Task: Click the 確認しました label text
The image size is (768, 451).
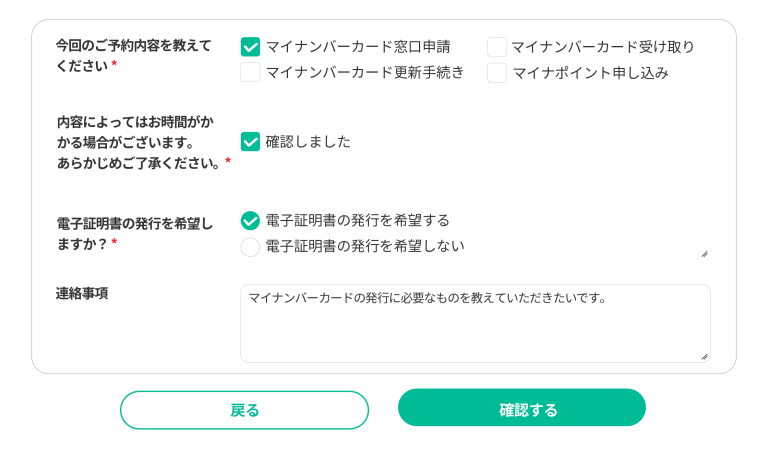Action: (308, 142)
